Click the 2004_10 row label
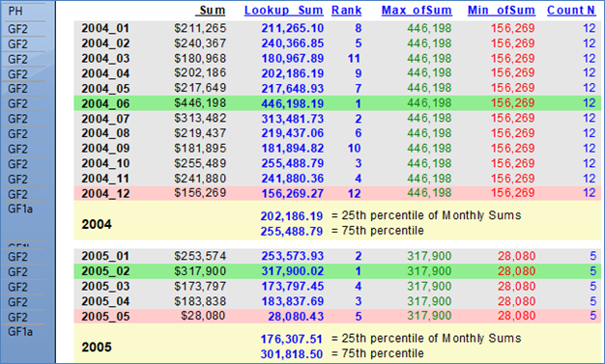This screenshot has width=605, height=364. pos(105,163)
